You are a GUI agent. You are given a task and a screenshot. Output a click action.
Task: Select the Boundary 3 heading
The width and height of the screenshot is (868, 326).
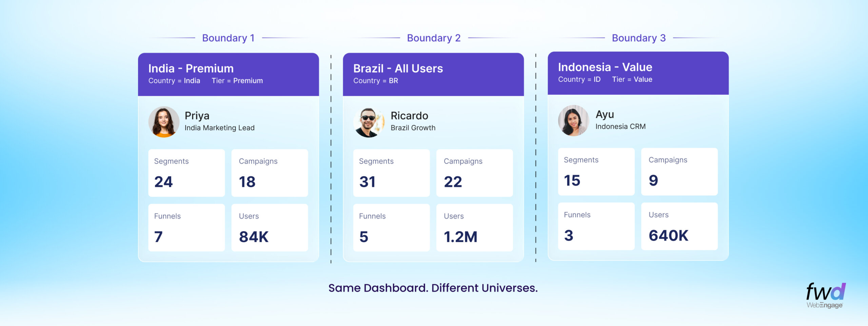pos(638,38)
